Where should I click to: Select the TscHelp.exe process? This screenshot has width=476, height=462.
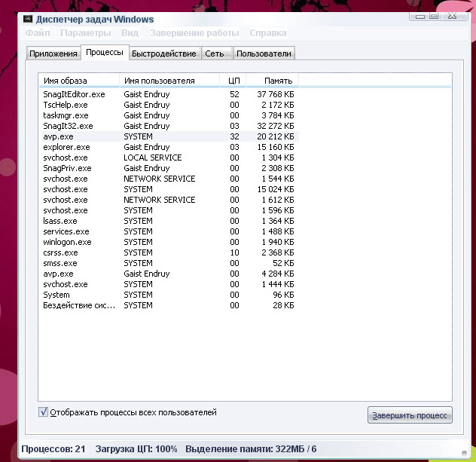[x=169, y=105]
